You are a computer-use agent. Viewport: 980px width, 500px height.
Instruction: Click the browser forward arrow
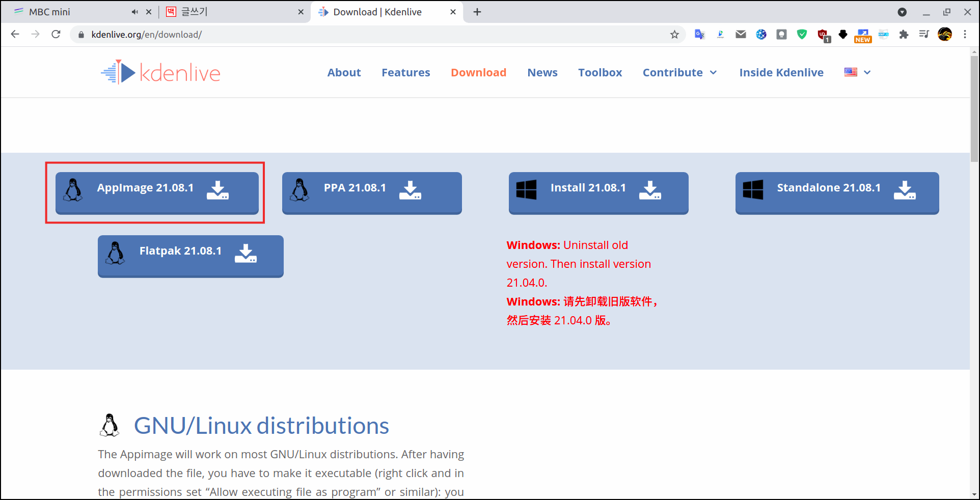35,34
